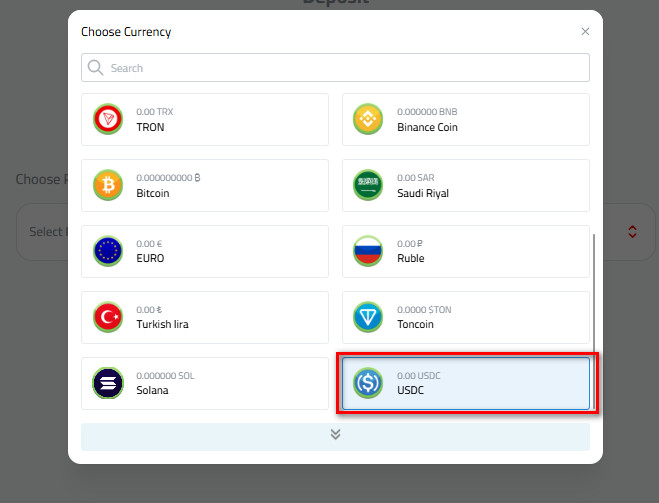Click the Turkish lira flag icon

coord(108,317)
